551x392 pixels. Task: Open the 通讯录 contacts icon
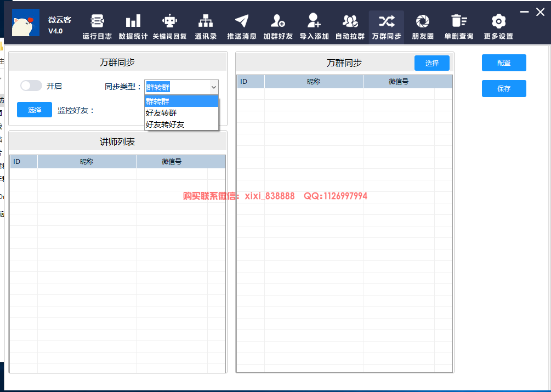[x=206, y=22]
